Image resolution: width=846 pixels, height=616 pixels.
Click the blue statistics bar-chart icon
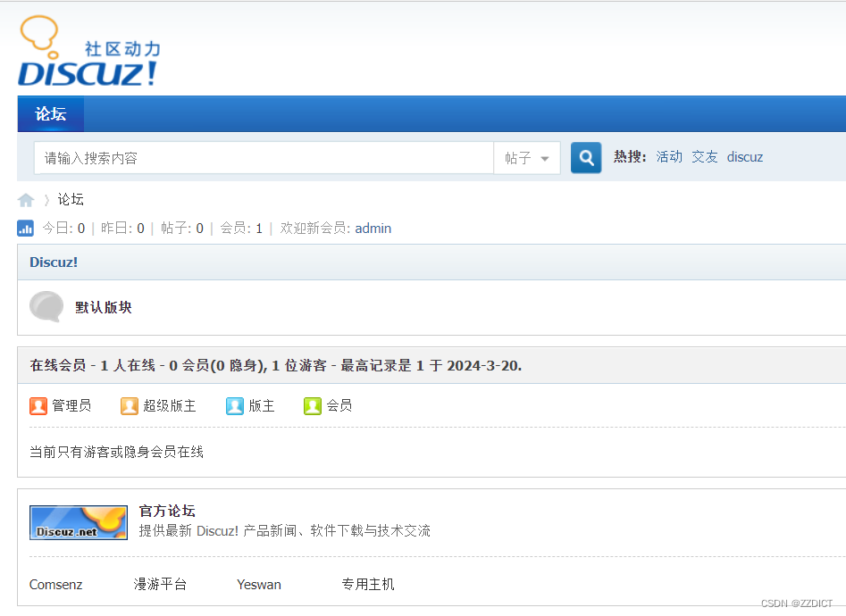pos(25,229)
